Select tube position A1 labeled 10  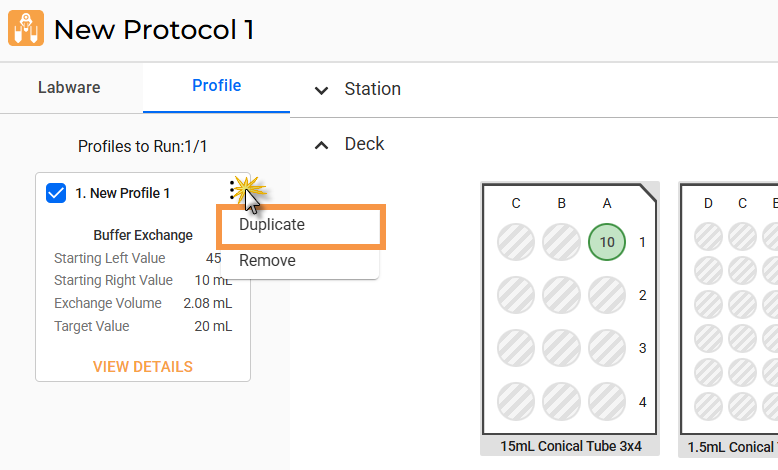pos(607,242)
